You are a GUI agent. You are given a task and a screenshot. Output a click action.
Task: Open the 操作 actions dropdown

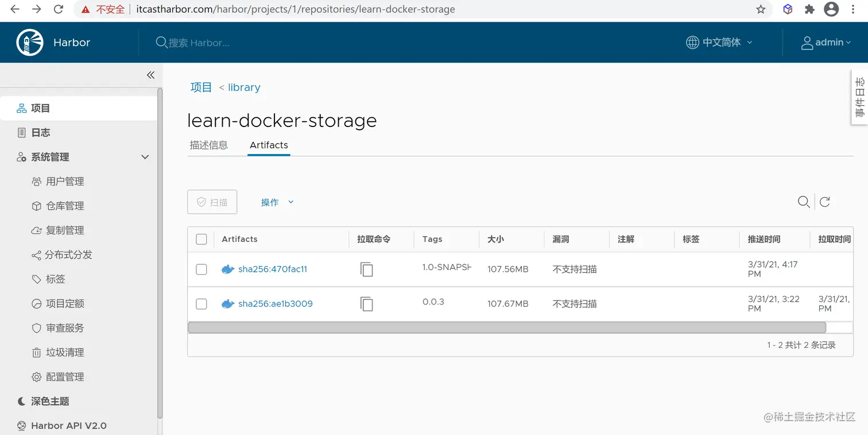click(x=277, y=202)
